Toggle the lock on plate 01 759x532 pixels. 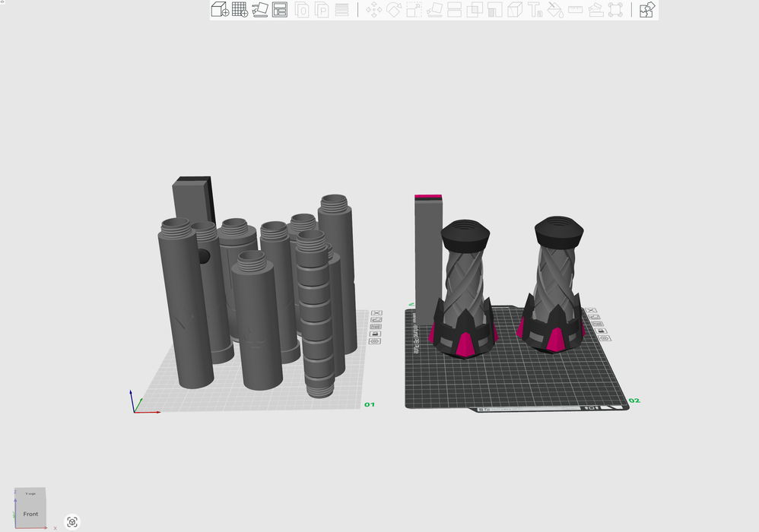pyautogui.click(x=374, y=334)
